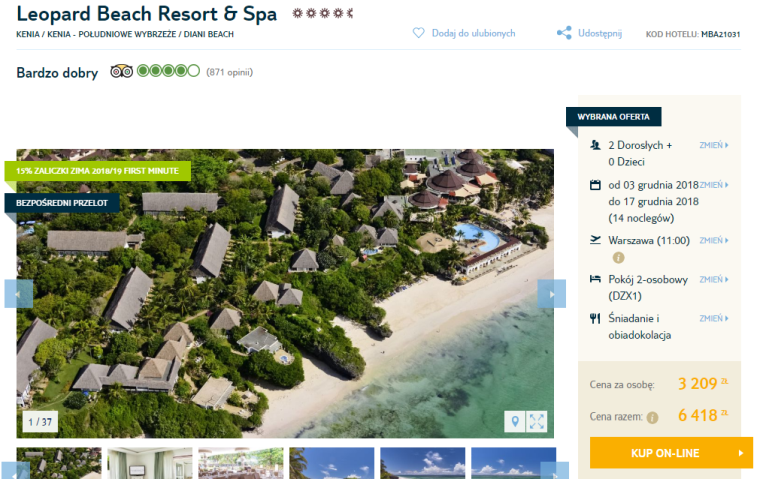The width and height of the screenshot is (760, 479).
Task: Click Dodaj do ulubionych link
Action: point(473,33)
